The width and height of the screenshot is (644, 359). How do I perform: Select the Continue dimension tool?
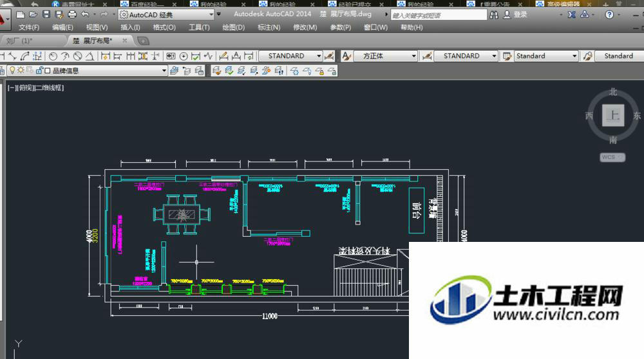point(130,56)
